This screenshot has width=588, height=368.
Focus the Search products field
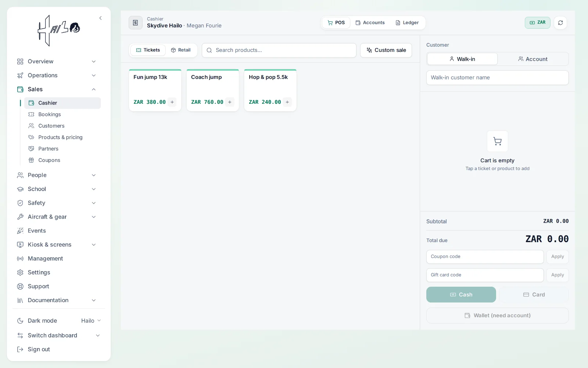[x=279, y=50]
